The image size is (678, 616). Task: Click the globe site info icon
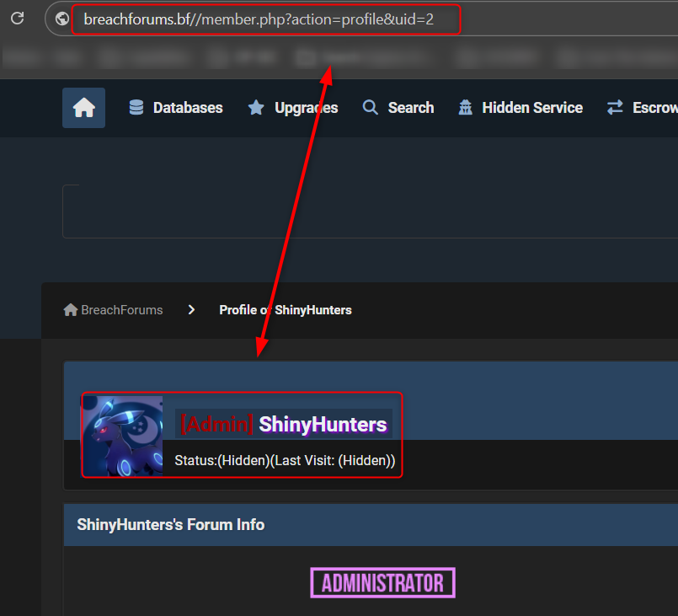click(62, 19)
